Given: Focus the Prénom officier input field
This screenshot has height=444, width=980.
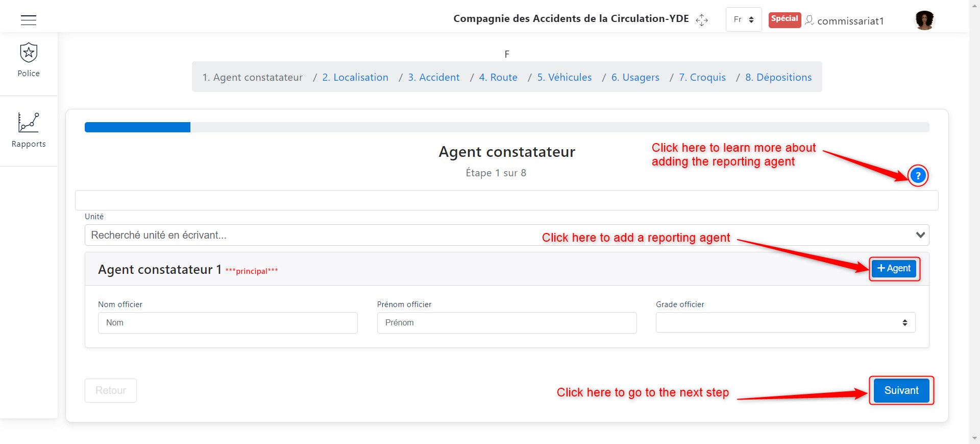Looking at the screenshot, I should click(x=507, y=322).
